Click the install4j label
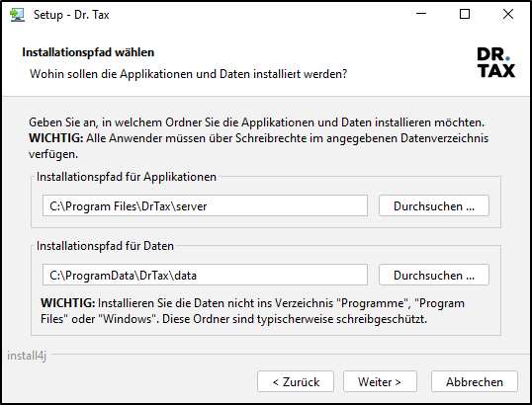This screenshot has width=532, height=405. 27,356
